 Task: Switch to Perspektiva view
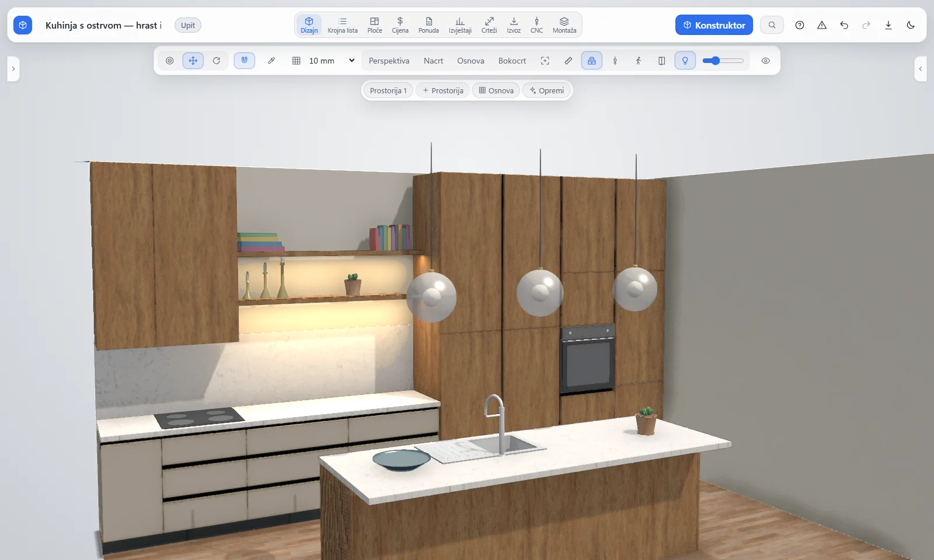pyautogui.click(x=389, y=61)
